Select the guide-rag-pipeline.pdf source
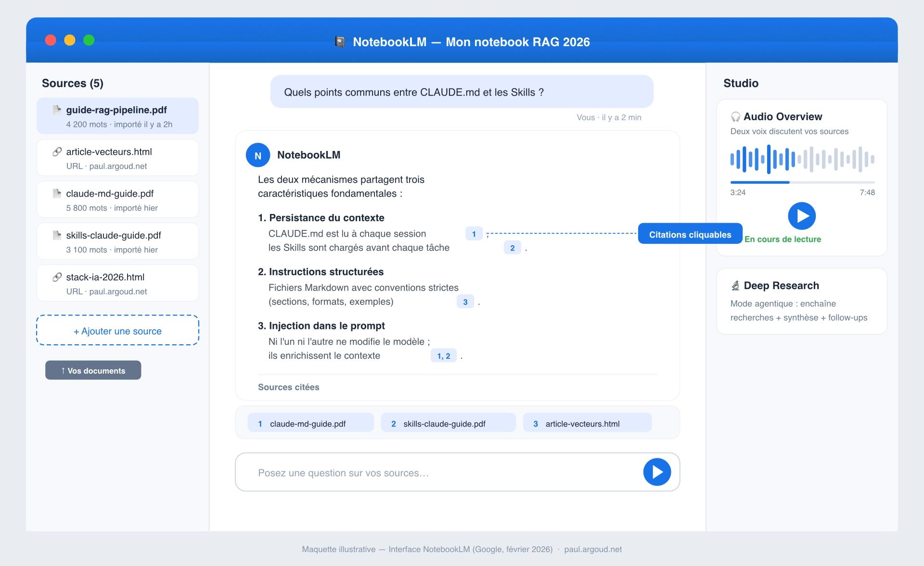Viewport: 924px width, 566px height. (117, 116)
